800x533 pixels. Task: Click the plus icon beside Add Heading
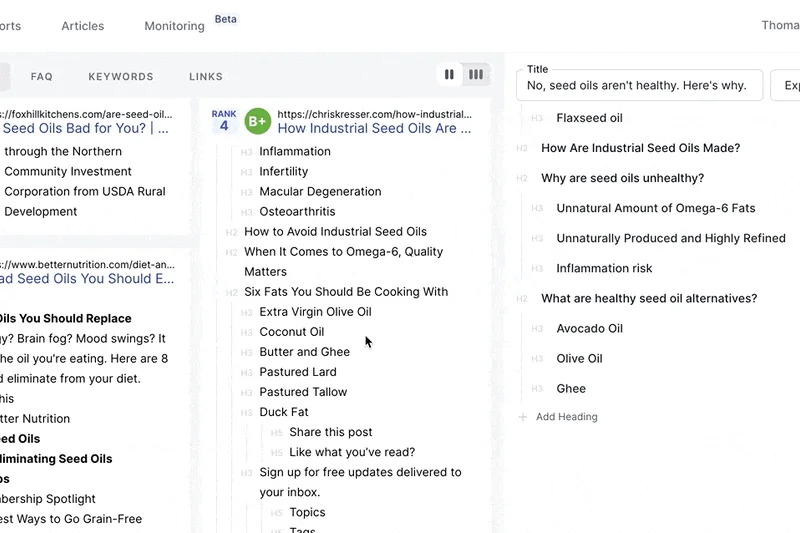click(x=523, y=417)
